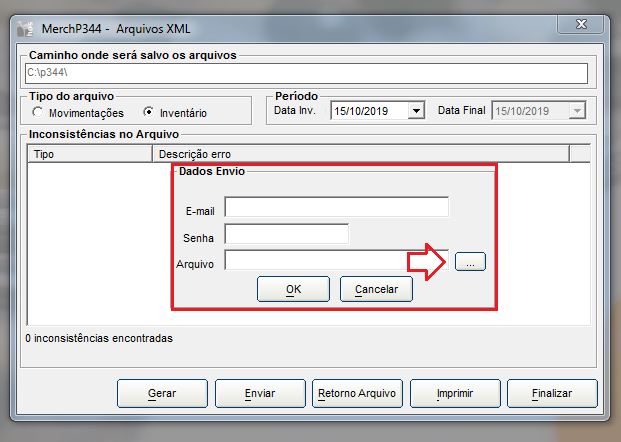The width and height of the screenshot is (621, 442).
Task: Click the Gerar button
Action: pos(162,394)
